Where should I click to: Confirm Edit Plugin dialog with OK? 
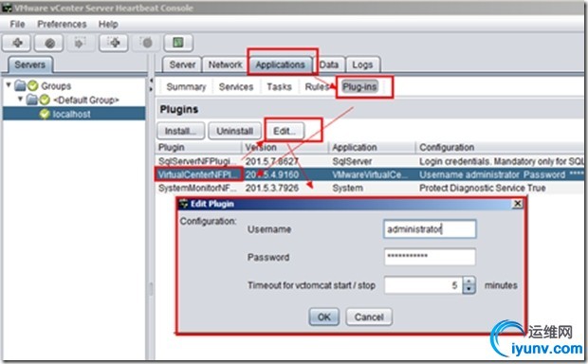pyautogui.click(x=324, y=318)
